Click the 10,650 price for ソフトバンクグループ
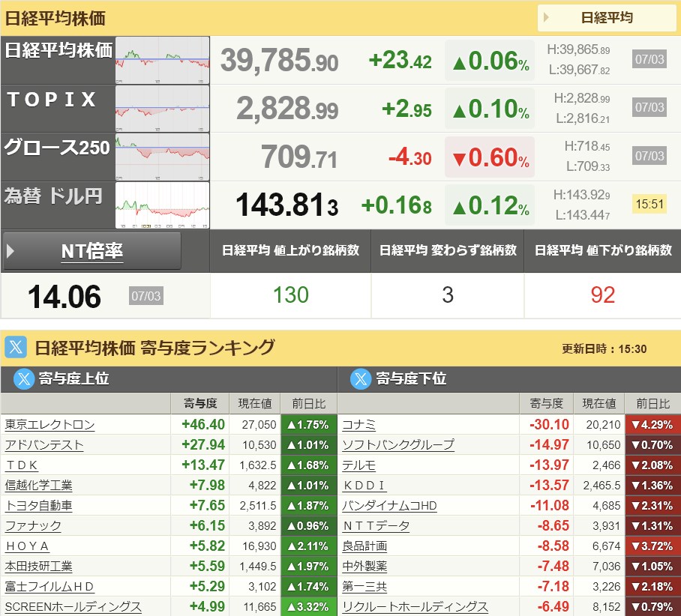 (603, 445)
